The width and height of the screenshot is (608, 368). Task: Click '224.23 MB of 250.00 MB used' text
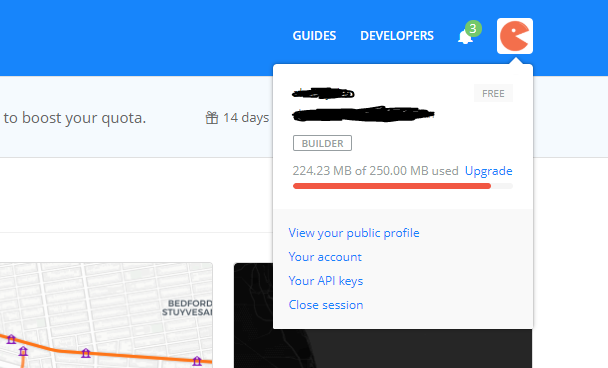(x=375, y=171)
